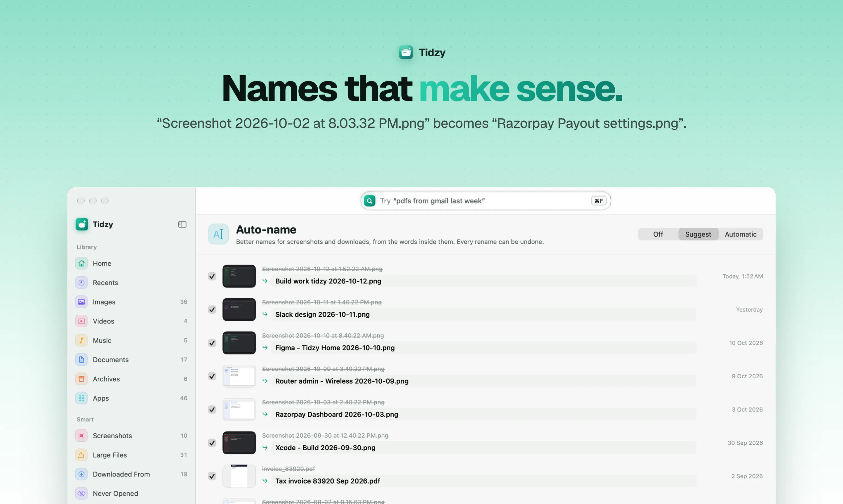843x504 pixels.
Task: Open the Never Opened smart folder
Action: [x=131, y=493]
